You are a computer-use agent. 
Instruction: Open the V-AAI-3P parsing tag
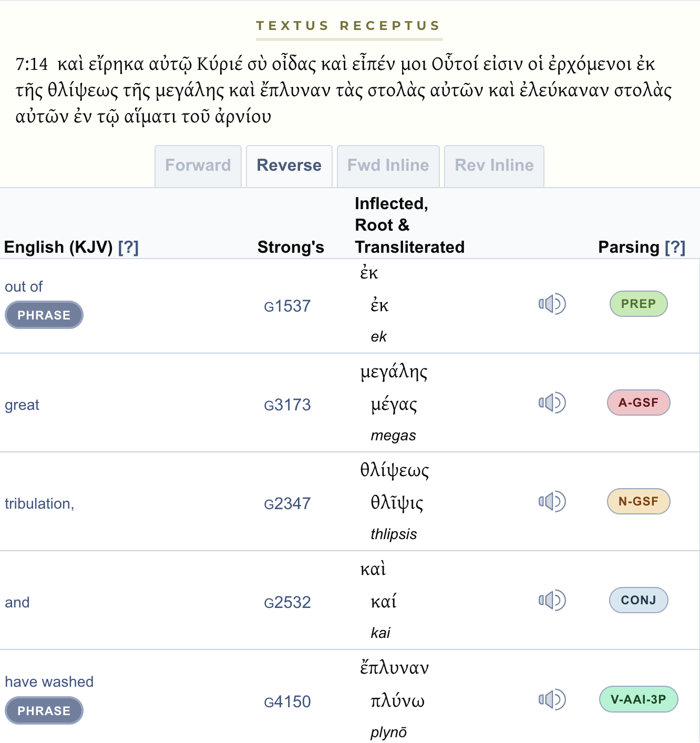[639, 699]
